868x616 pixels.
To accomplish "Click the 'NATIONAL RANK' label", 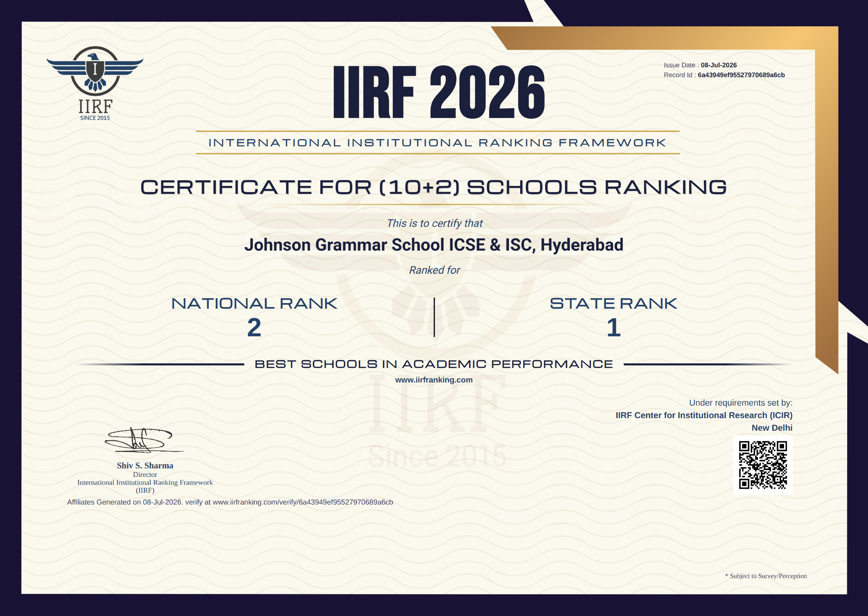I will [254, 303].
